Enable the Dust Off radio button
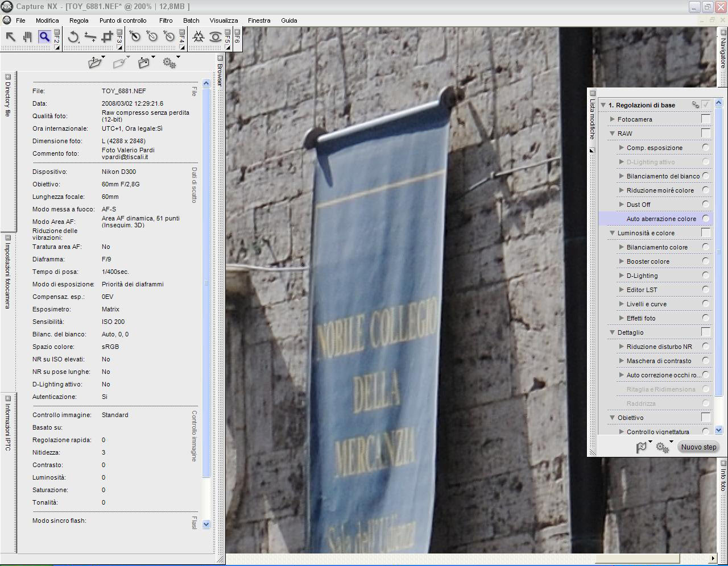728x566 pixels. pos(706,204)
